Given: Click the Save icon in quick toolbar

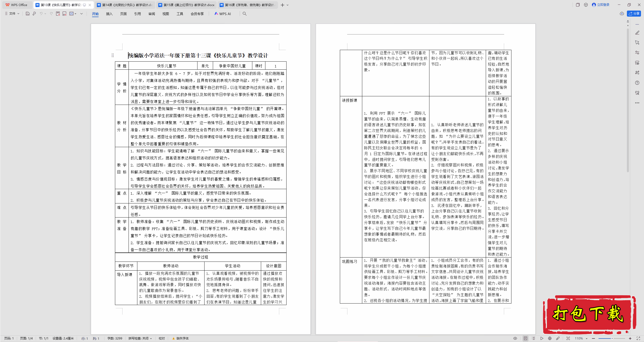Looking at the screenshot, I should click(x=28, y=14).
